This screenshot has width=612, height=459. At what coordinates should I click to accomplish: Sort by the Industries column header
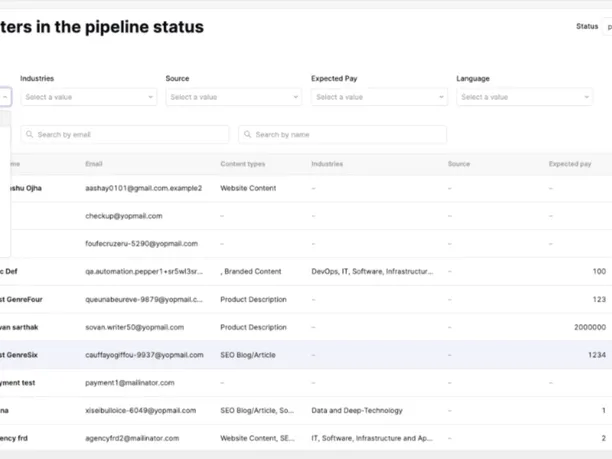click(327, 164)
